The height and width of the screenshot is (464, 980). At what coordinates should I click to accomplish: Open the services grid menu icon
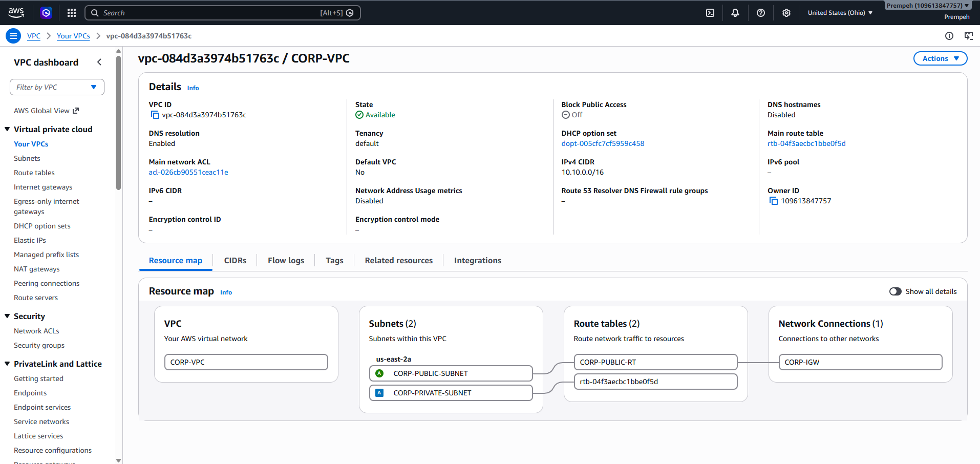tap(72, 13)
